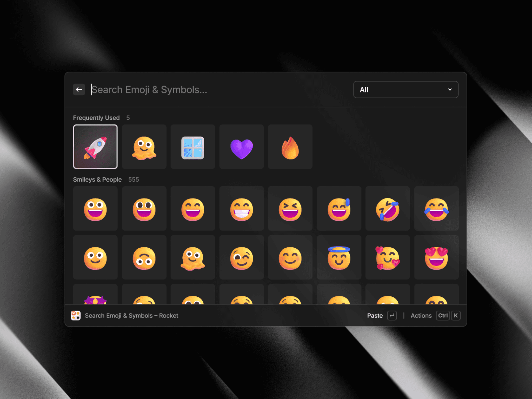532x399 pixels.
Task: Click the Paste action
Action: (x=375, y=316)
